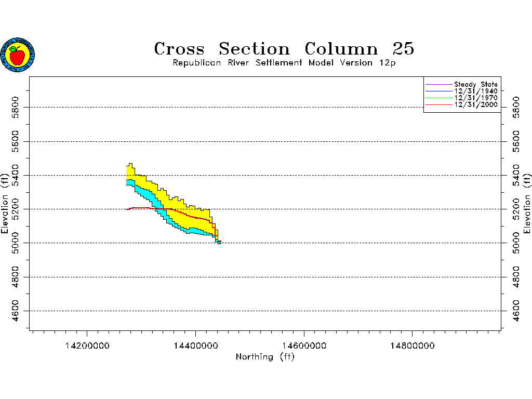Click the "12/31/1940" legend label
This screenshot has height=399, width=532.
pos(476,91)
